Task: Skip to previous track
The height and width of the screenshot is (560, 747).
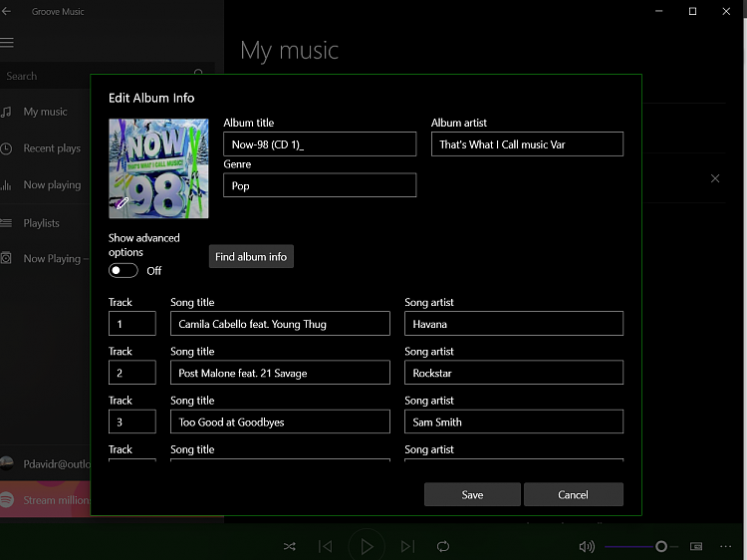Action: [326, 546]
